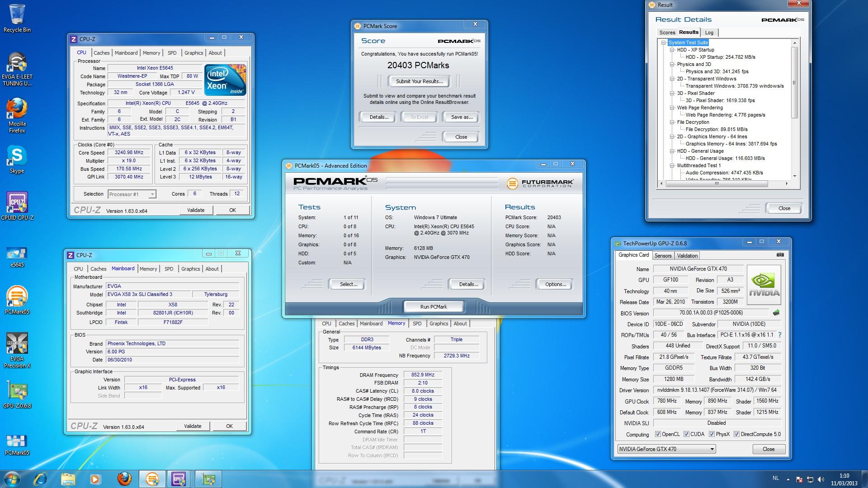Switch to the CPU-Z taskbar button
This screenshot has width=868, height=488.
[x=179, y=479]
